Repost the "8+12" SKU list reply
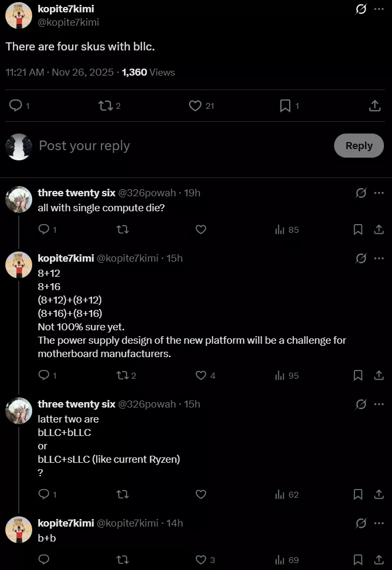 (122, 375)
